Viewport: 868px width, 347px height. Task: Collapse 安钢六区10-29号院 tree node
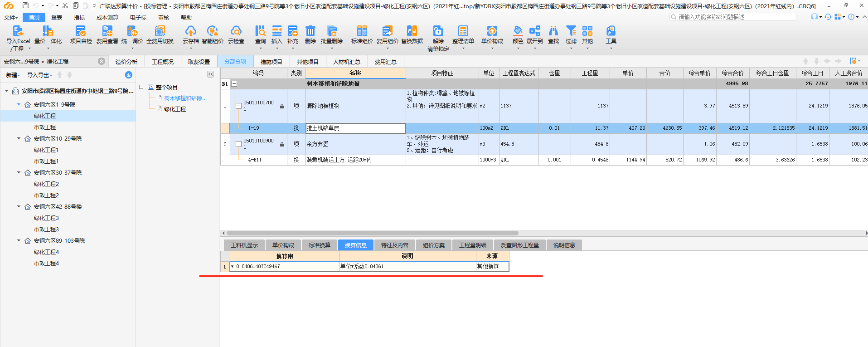click(19, 138)
